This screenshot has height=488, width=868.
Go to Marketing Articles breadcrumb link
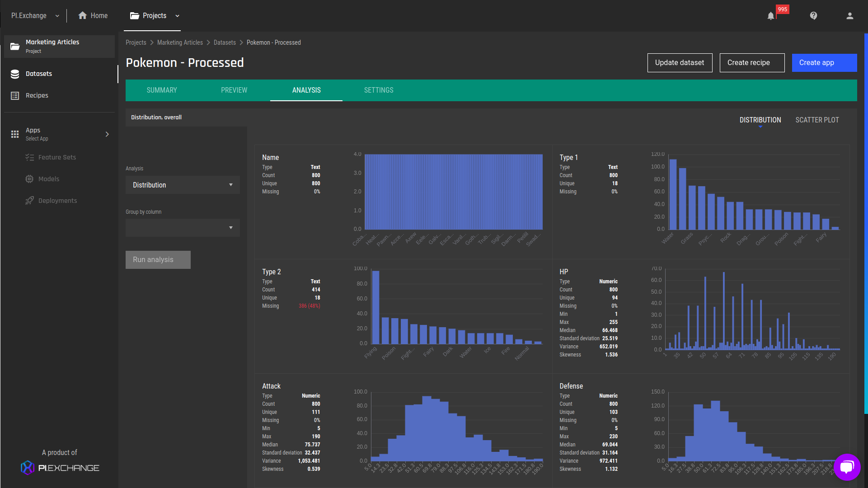(x=180, y=42)
